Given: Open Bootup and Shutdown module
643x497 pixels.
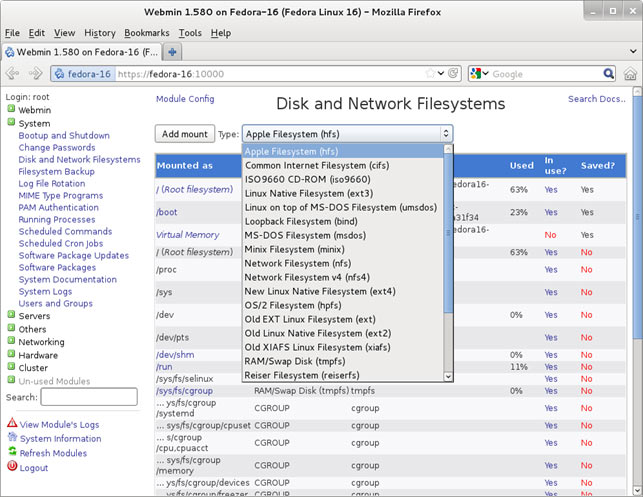Looking at the screenshot, I should point(64,135).
